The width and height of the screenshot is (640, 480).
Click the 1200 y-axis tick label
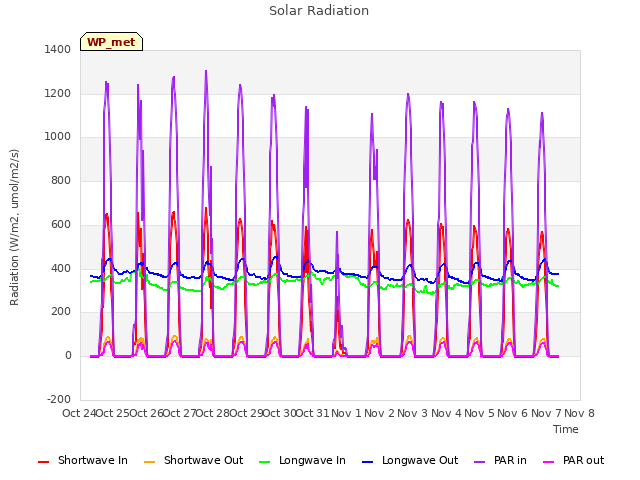point(58,93)
